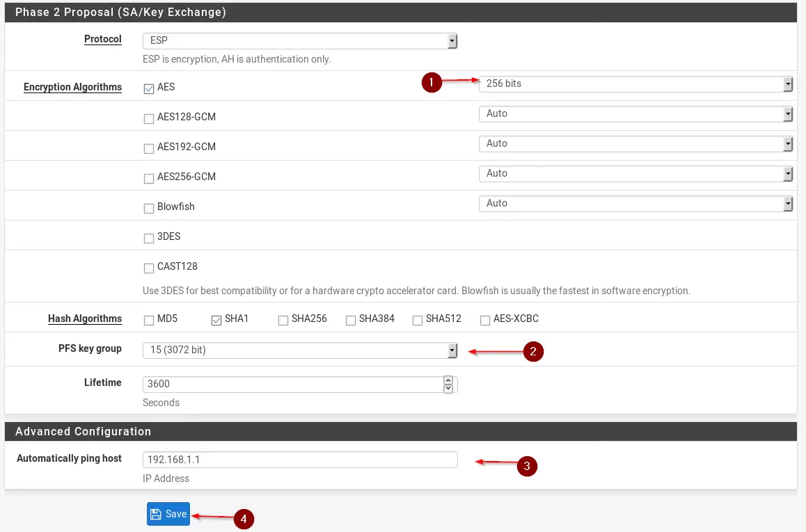The image size is (806, 532).
Task: Check the SHA512 hash checkbox
Action: point(418,321)
